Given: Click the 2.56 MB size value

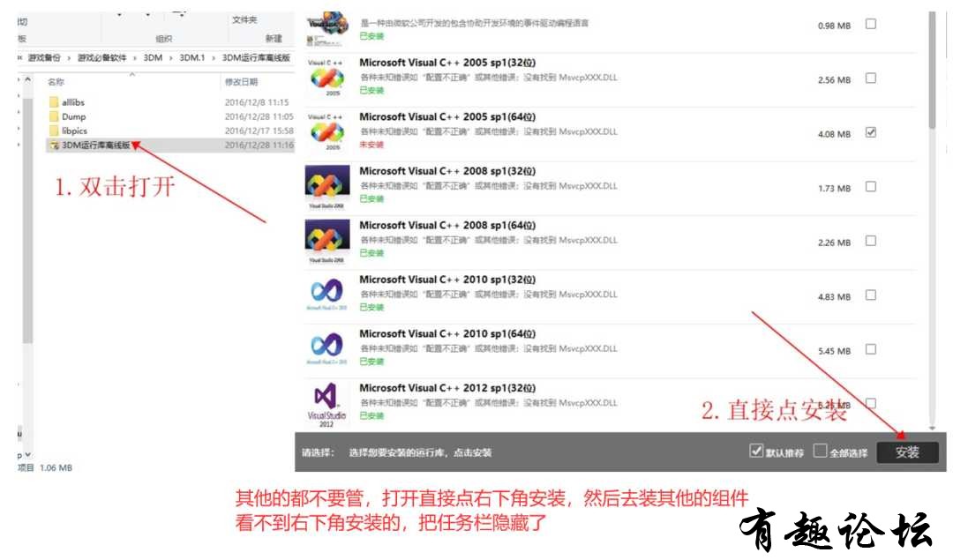Looking at the screenshot, I should [x=834, y=80].
